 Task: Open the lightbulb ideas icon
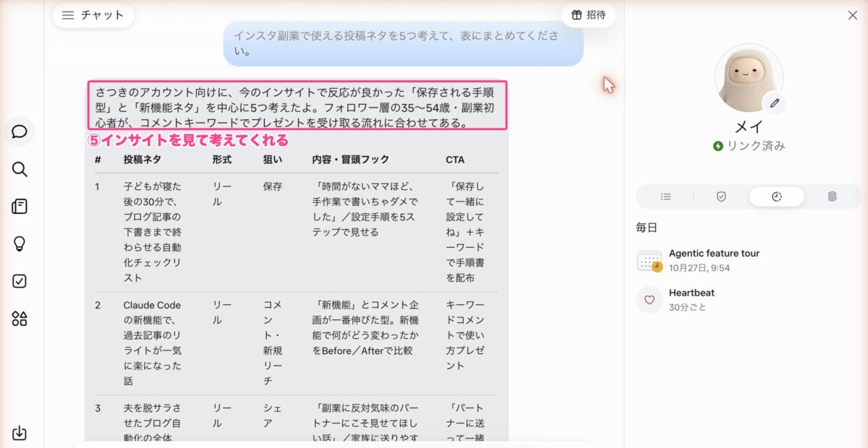[20, 244]
